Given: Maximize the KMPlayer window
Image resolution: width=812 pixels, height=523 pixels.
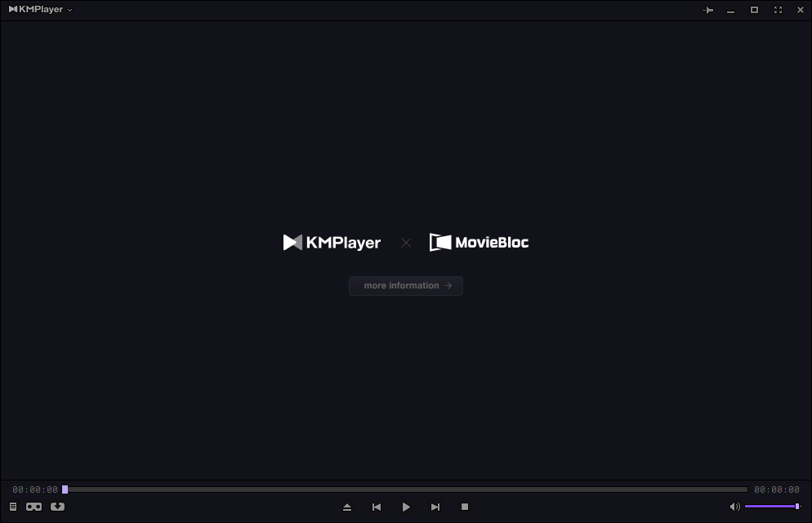Looking at the screenshot, I should click(x=755, y=10).
